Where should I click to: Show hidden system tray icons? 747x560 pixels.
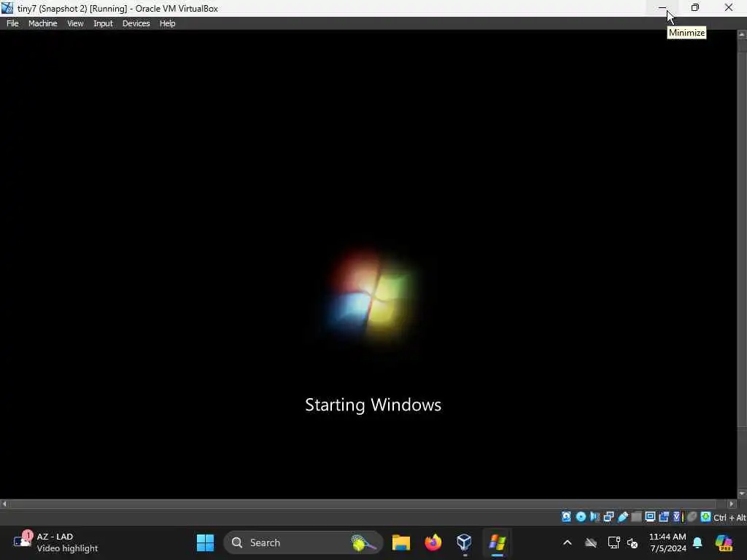point(568,542)
